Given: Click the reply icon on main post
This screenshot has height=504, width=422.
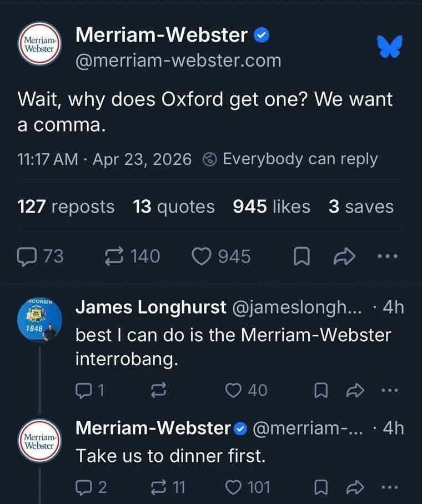Looking at the screenshot, I should [27, 257].
